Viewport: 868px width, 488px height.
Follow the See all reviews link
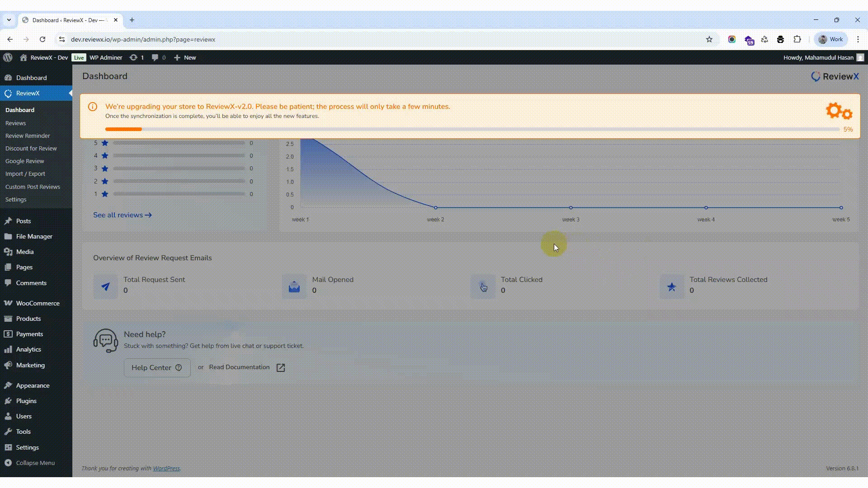(x=123, y=215)
